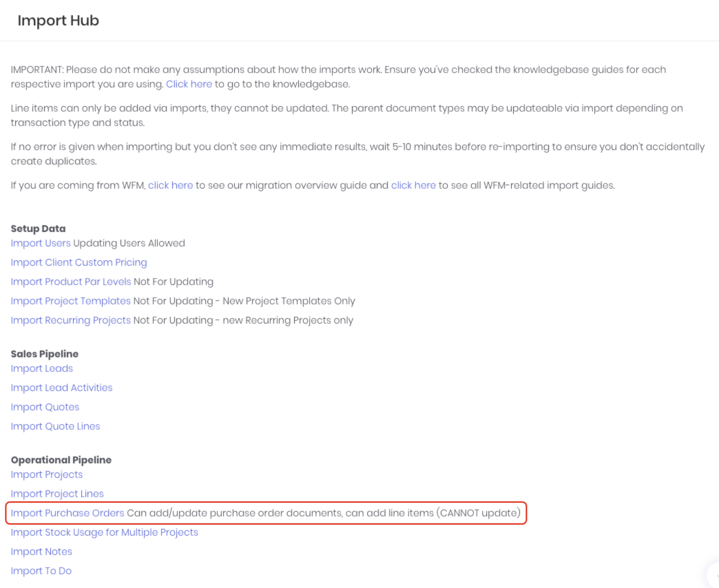
Task: Click 'New Project Templates Only' note
Action: pyautogui.click(x=289, y=301)
